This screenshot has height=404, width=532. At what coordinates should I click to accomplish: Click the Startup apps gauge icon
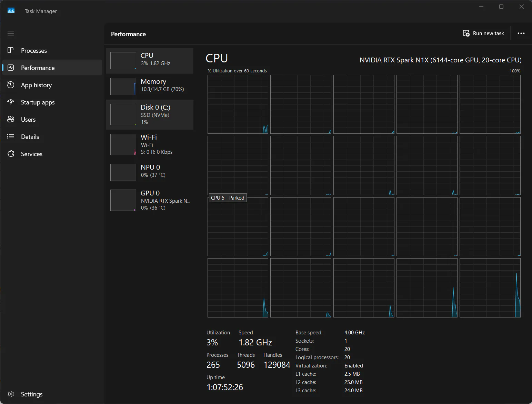(11, 102)
